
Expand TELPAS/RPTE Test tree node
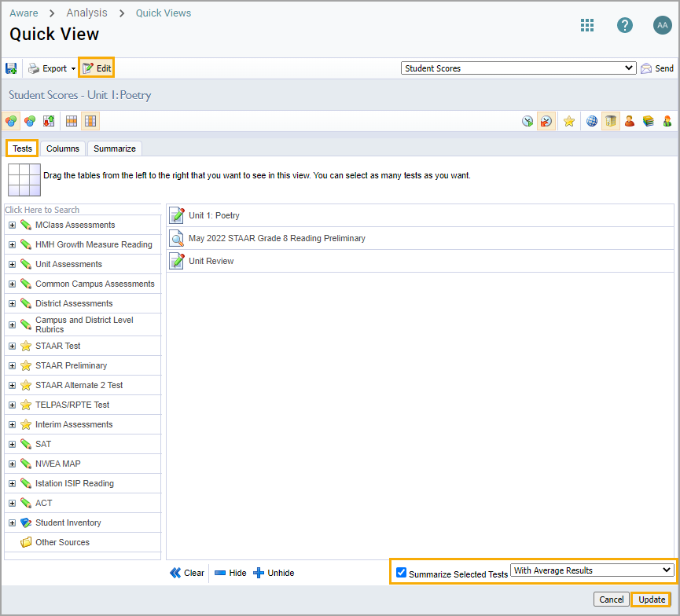tap(12, 405)
